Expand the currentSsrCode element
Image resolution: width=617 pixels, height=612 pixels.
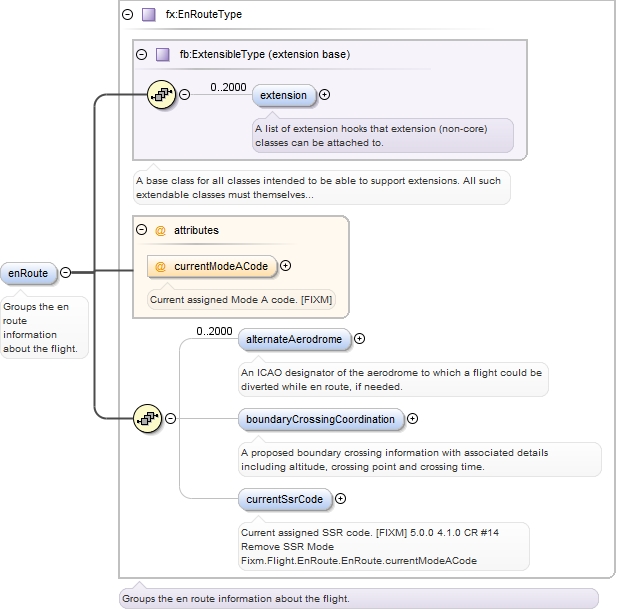tap(340, 498)
